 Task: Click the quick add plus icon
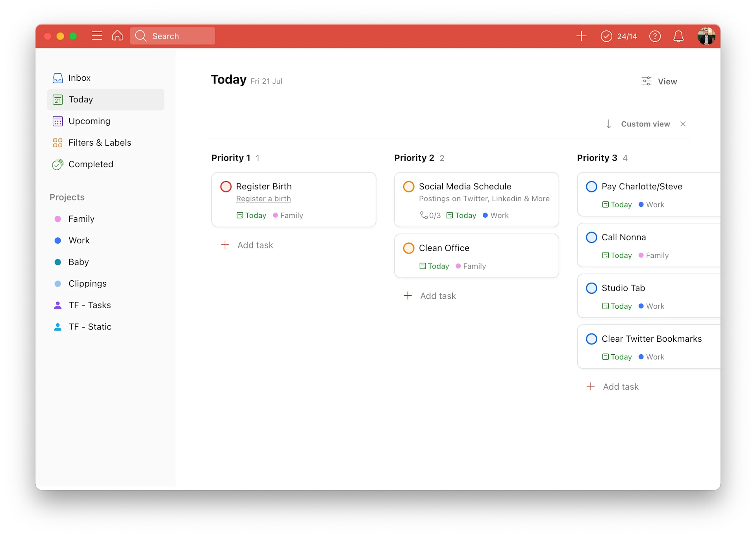click(x=581, y=36)
